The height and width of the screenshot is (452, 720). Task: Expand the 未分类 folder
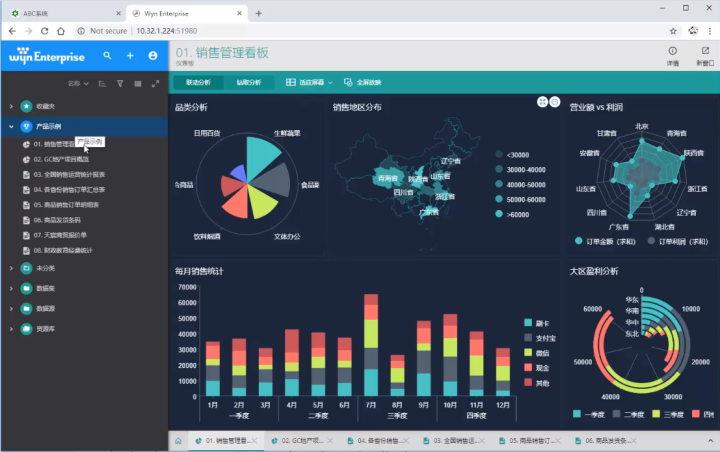(11, 268)
